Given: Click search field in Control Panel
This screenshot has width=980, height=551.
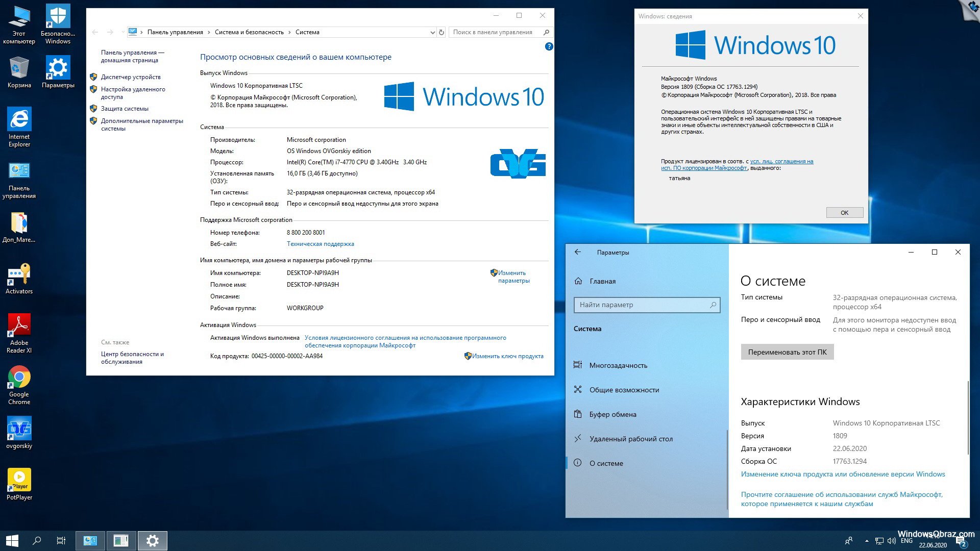Looking at the screenshot, I should [x=498, y=32].
